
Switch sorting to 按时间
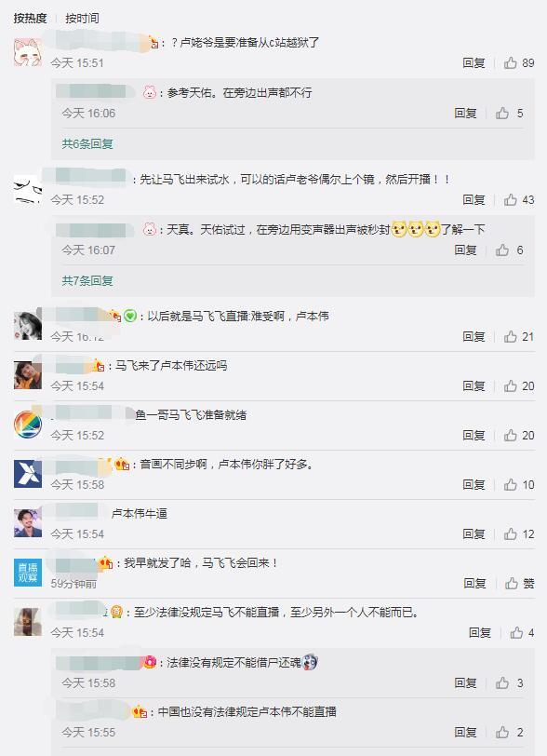pos(82,19)
